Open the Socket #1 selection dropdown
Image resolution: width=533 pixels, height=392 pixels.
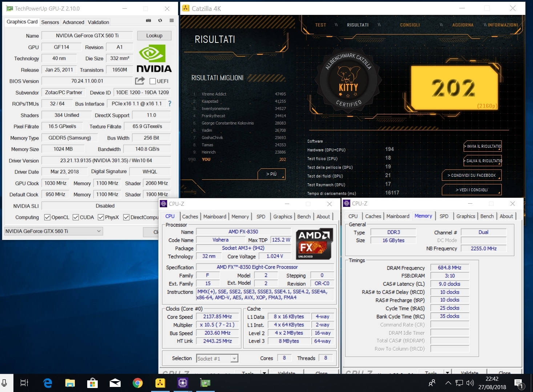[217, 358]
